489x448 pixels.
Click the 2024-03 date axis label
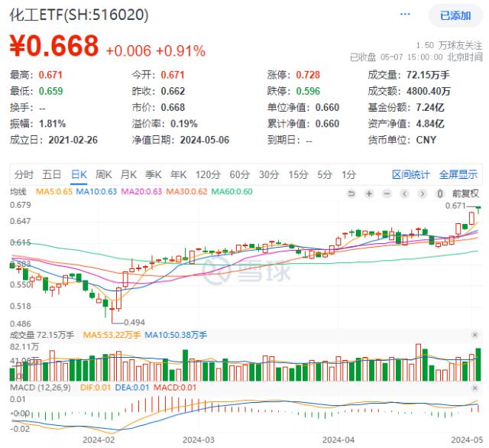click(199, 440)
